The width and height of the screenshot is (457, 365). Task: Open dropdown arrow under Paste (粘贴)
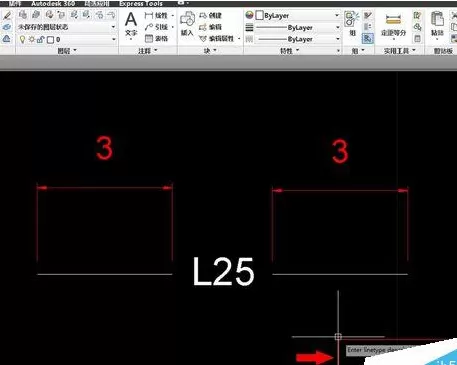tap(437, 39)
